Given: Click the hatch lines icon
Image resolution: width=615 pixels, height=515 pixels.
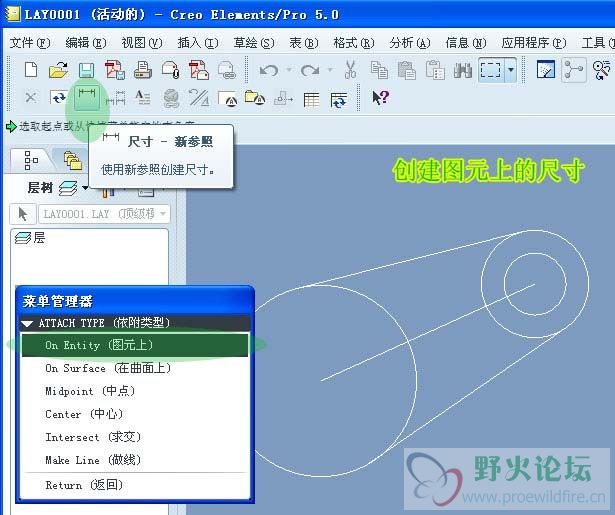Looking at the screenshot, I should click(199, 98).
